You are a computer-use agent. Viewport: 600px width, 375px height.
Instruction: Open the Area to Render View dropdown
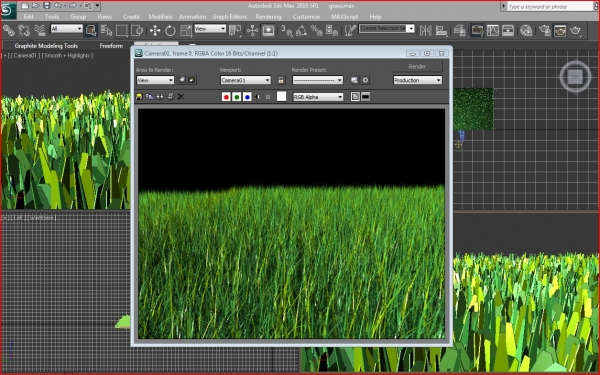pos(155,80)
